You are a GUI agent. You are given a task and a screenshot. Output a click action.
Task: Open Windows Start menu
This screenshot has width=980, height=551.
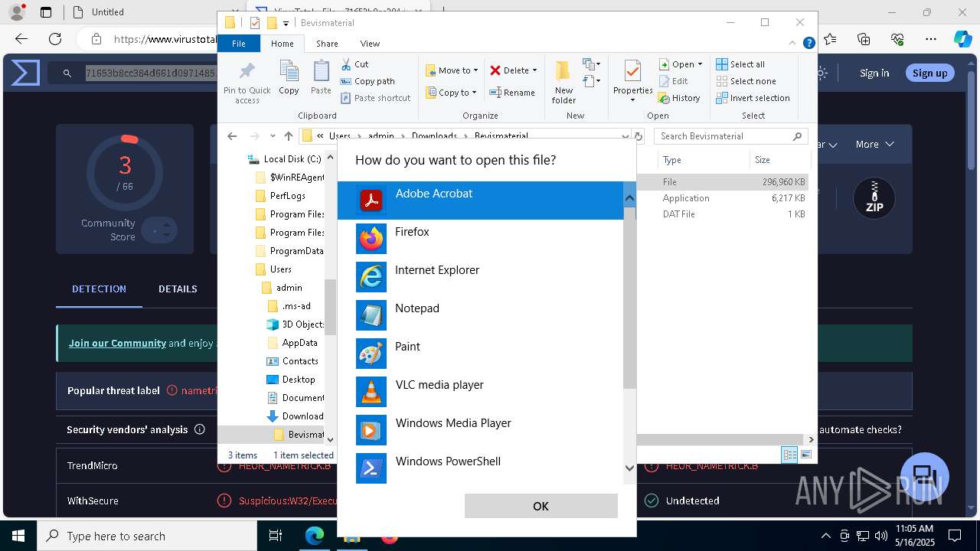click(x=18, y=536)
